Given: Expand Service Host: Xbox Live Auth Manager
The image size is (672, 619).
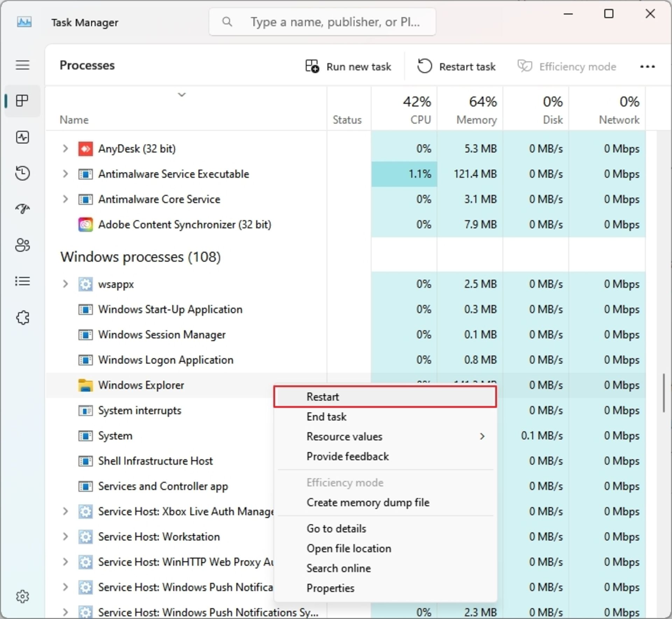Looking at the screenshot, I should 65,511.
